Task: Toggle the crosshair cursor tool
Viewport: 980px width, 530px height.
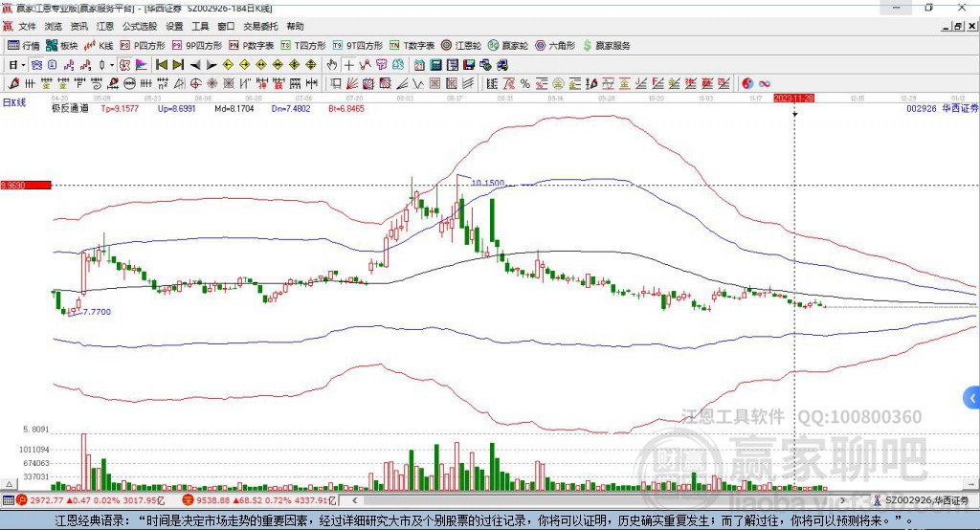Action: pyautogui.click(x=348, y=65)
